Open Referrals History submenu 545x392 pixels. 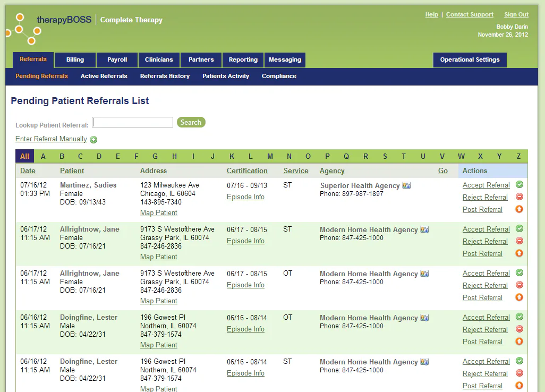pyautogui.click(x=165, y=76)
